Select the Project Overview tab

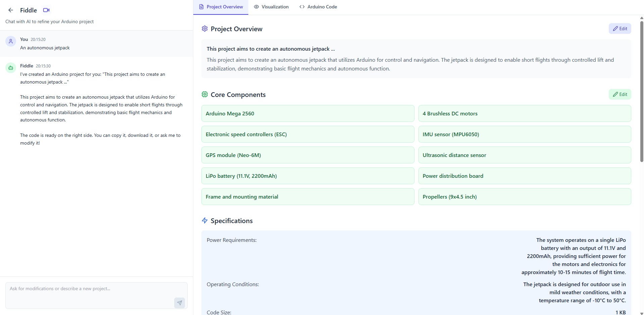[221, 7]
